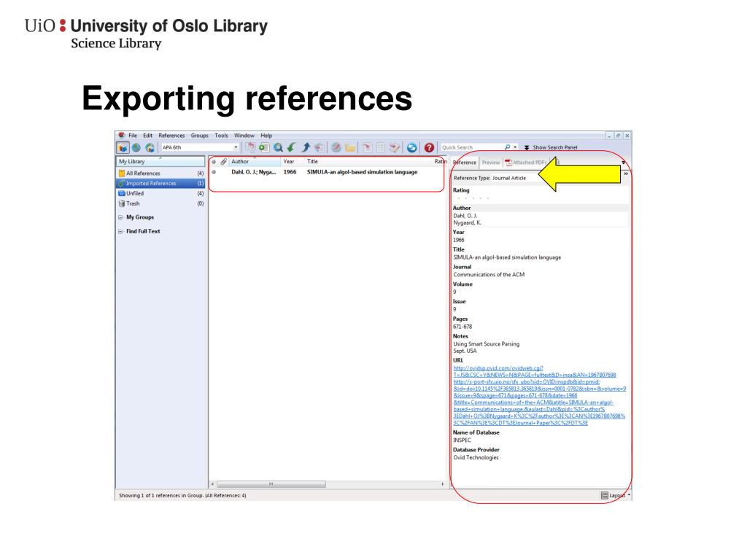Click the reference list horizontal scrollbar
747x560 pixels.
271,484
